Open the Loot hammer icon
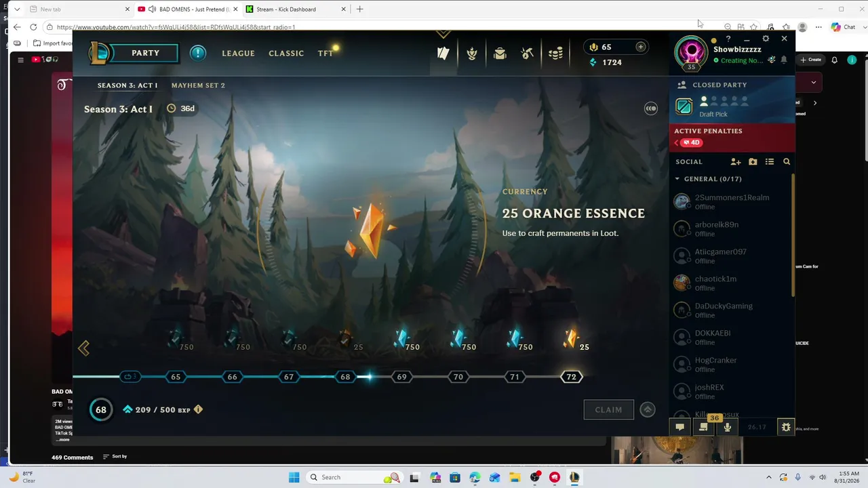 coord(528,54)
